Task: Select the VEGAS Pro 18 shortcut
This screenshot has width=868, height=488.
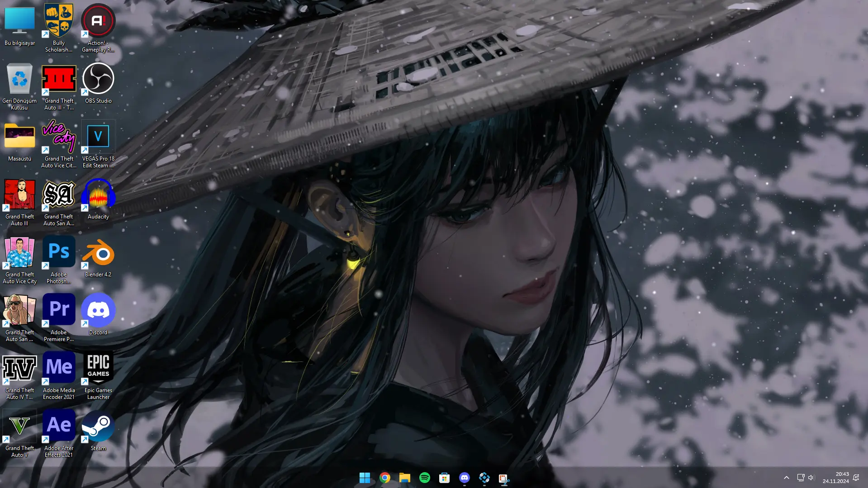Action: [x=98, y=144]
